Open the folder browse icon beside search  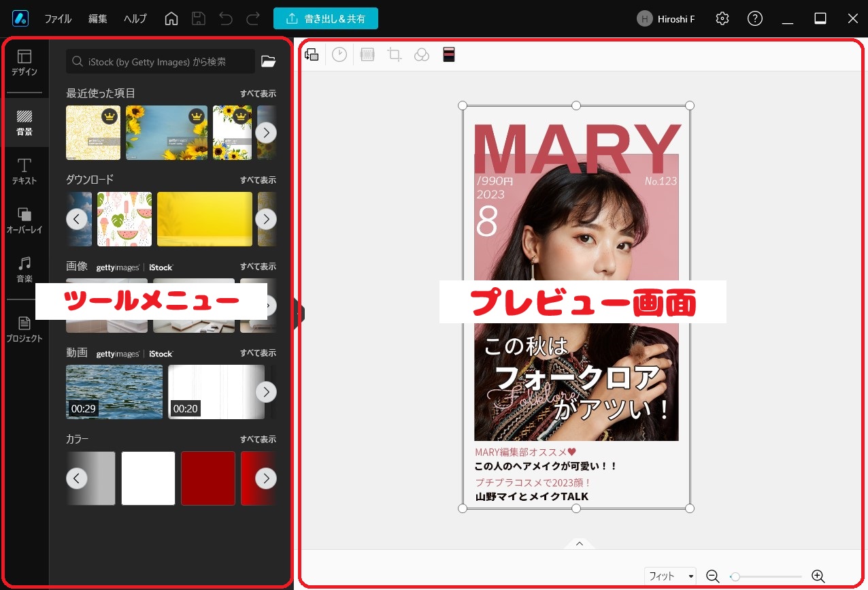pyautogui.click(x=269, y=61)
